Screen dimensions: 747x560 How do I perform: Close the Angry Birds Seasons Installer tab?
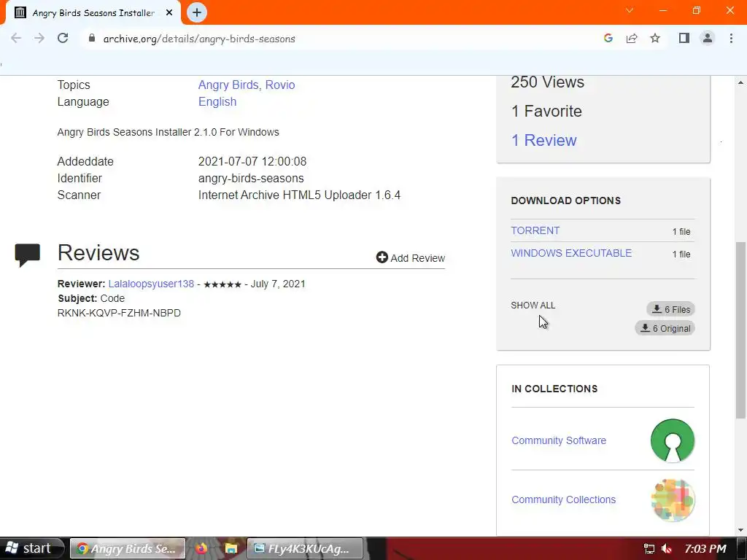pos(169,13)
